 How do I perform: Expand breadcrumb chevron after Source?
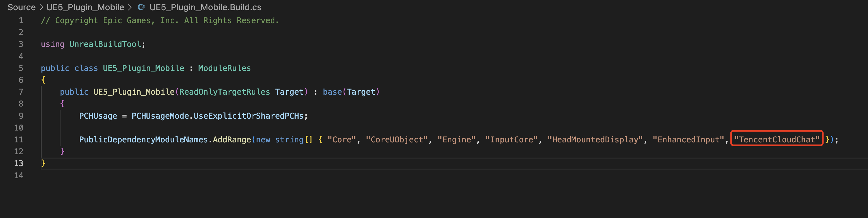(41, 7)
